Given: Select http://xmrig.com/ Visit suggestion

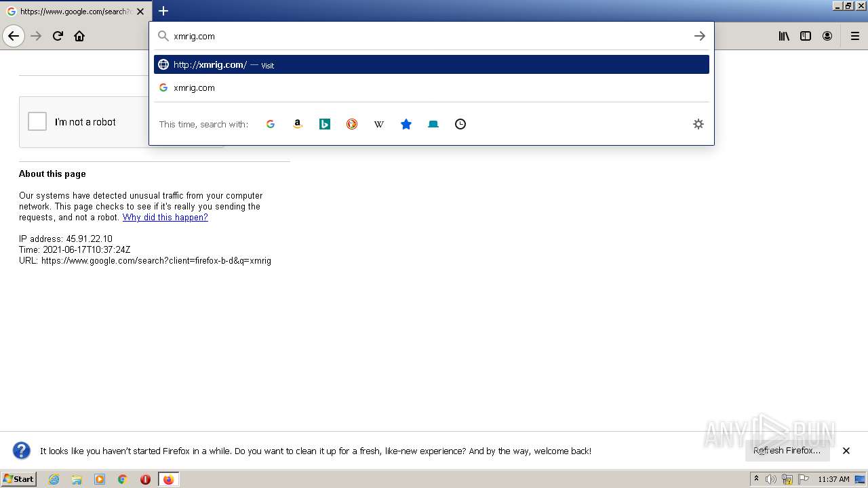Looking at the screenshot, I should [x=431, y=64].
